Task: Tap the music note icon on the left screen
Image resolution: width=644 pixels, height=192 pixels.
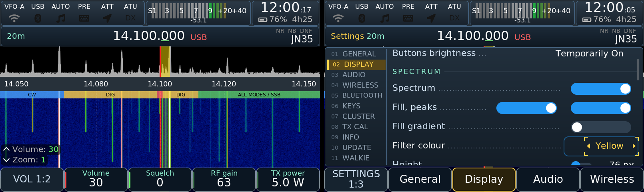Action: (x=61, y=18)
